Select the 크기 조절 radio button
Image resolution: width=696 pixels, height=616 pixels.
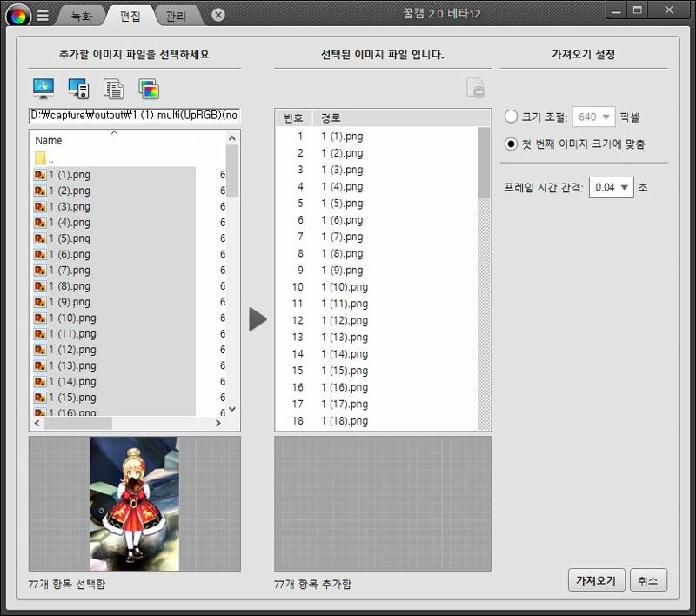pyautogui.click(x=511, y=117)
